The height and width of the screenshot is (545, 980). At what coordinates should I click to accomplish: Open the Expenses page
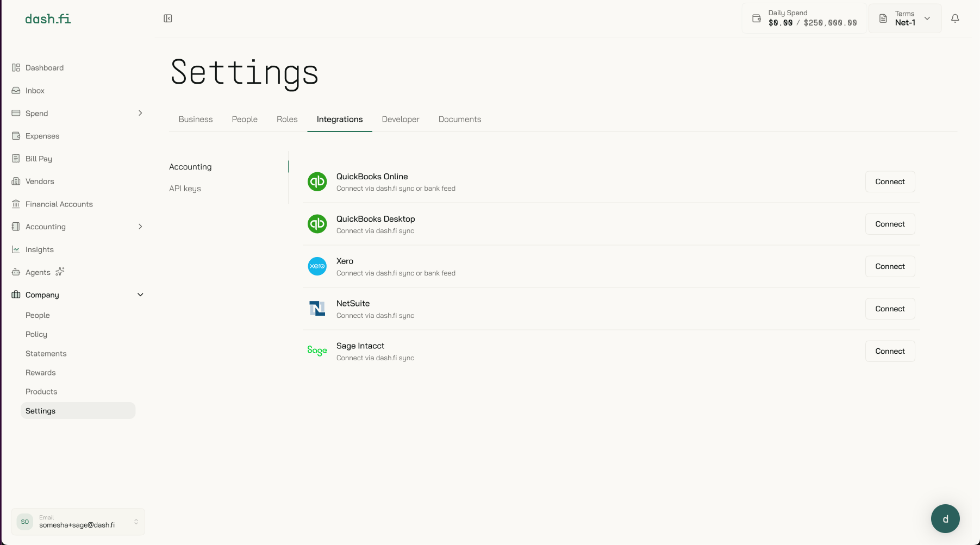click(x=42, y=136)
